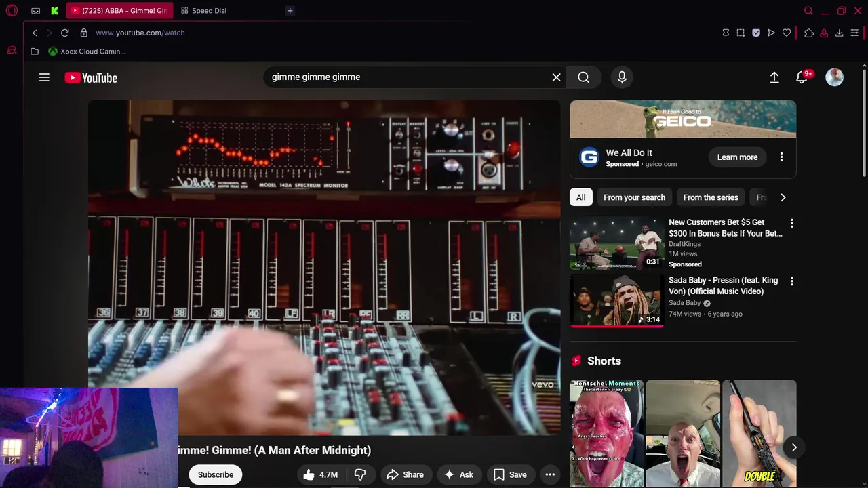
Task: Toggle the ad blocker shield icon
Action: click(756, 33)
